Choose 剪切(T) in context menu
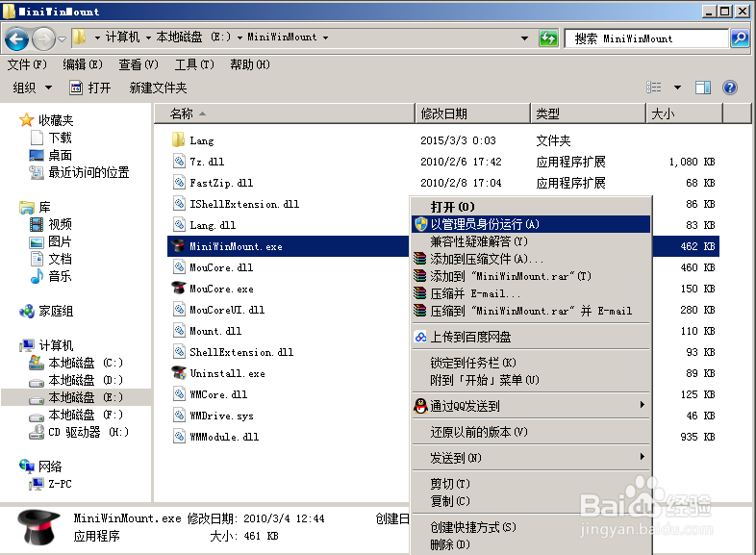This screenshot has height=555, width=756. [531, 484]
